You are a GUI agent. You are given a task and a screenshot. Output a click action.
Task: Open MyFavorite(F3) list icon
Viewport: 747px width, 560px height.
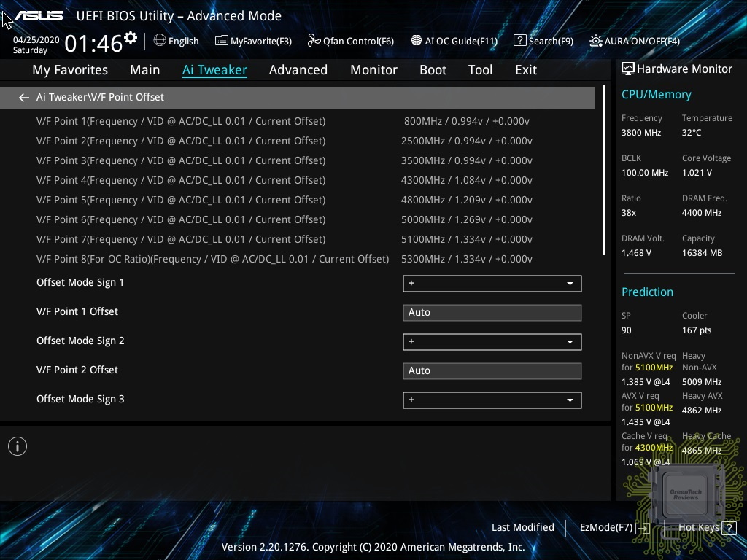tap(222, 41)
